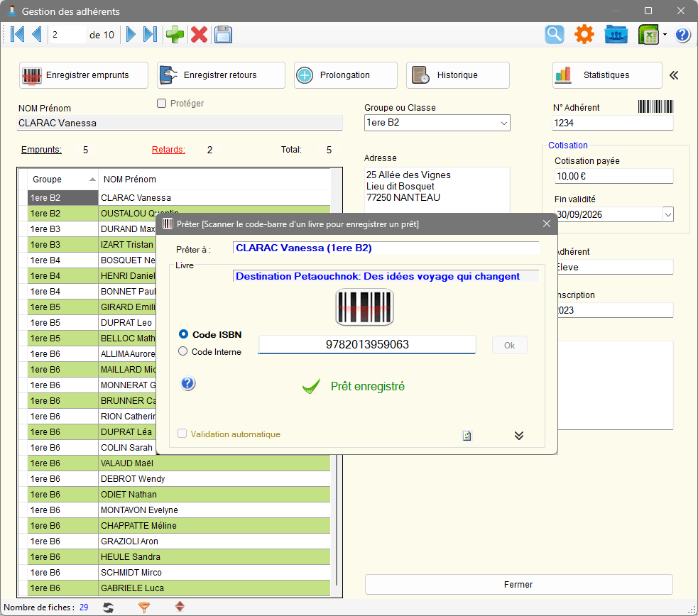Click barcode icon next to N° Adhérent

[x=655, y=106]
